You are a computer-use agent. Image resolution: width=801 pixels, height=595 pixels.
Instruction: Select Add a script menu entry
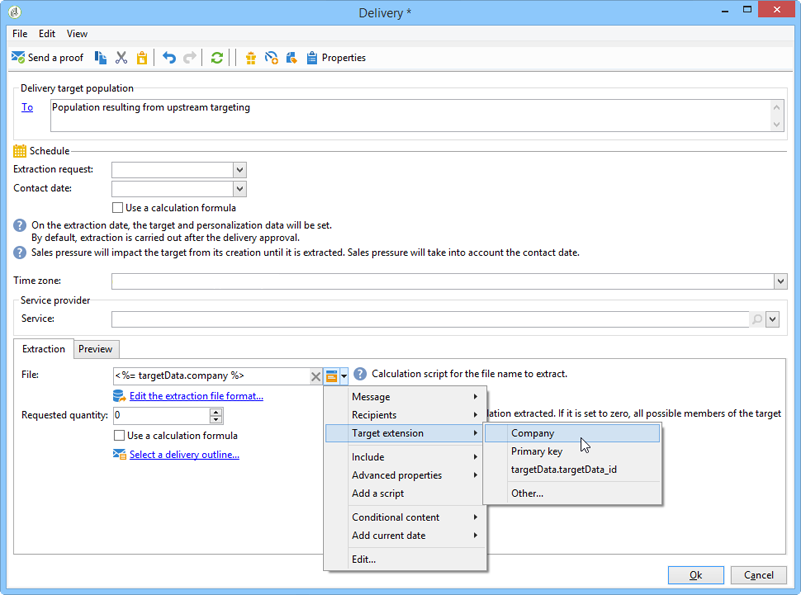coord(406,494)
